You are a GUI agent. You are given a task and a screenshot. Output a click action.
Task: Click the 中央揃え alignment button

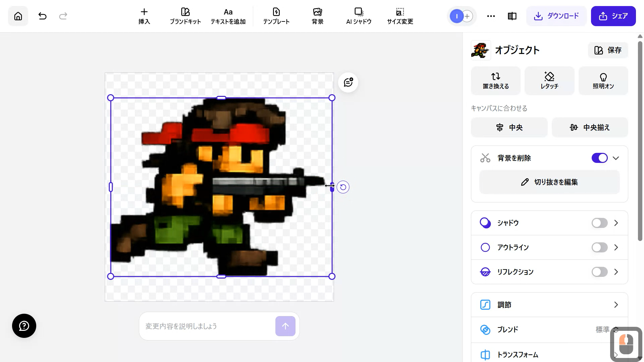point(590,127)
